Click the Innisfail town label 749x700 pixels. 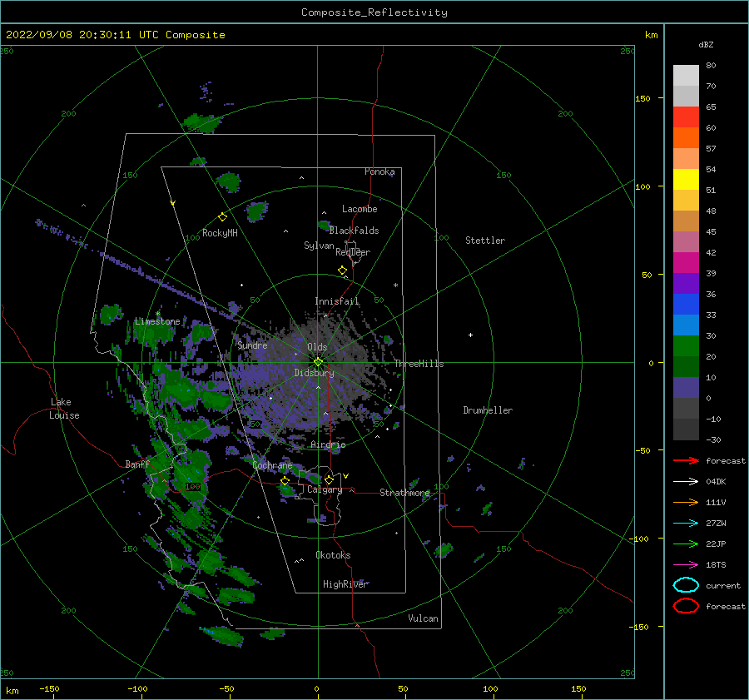tap(337, 301)
